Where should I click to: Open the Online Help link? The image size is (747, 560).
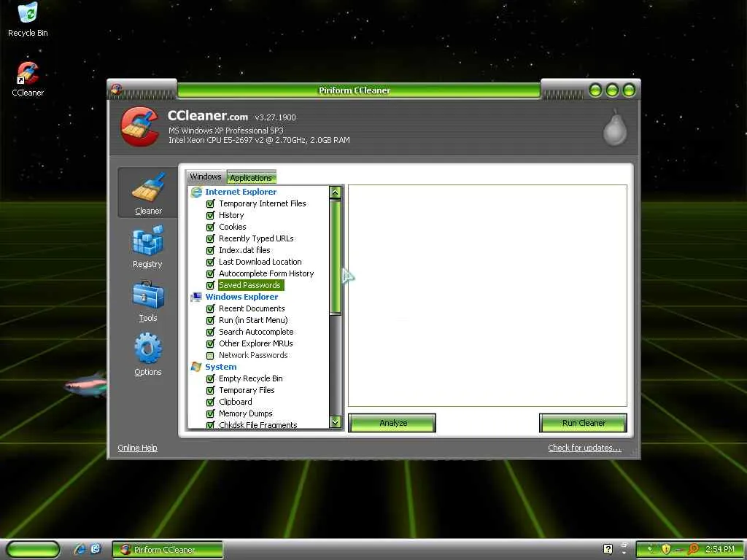[137, 448]
